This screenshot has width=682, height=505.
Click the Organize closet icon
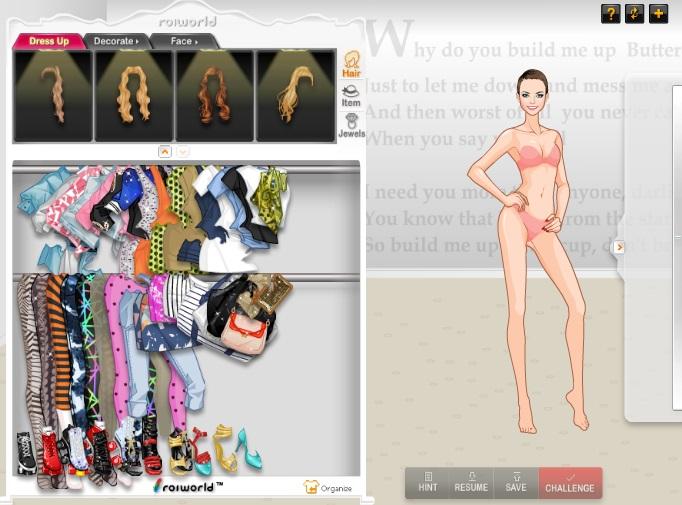[328, 487]
